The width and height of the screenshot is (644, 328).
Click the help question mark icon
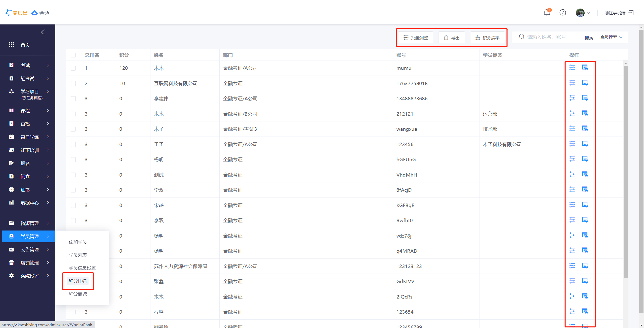click(x=562, y=13)
